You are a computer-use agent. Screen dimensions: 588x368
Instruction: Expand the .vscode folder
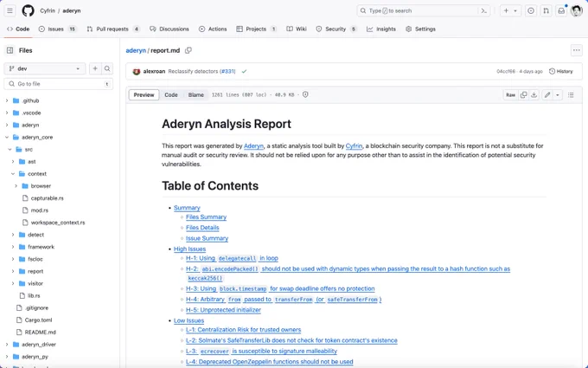point(7,113)
